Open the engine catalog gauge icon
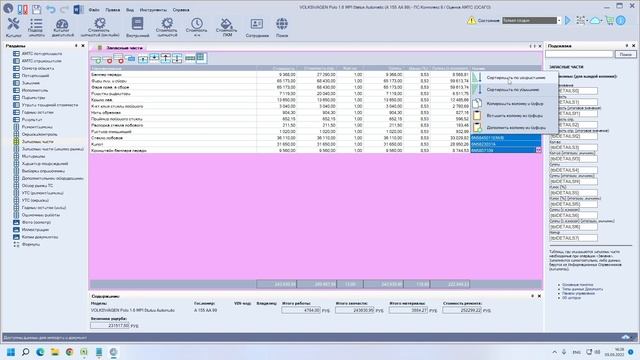 click(x=62, y=27)
